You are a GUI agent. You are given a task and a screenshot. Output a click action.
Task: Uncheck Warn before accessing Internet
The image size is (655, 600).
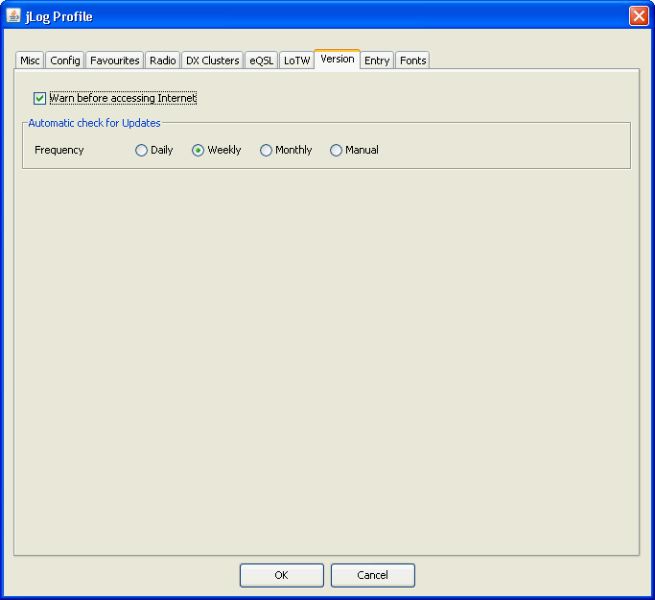[40, 98]
